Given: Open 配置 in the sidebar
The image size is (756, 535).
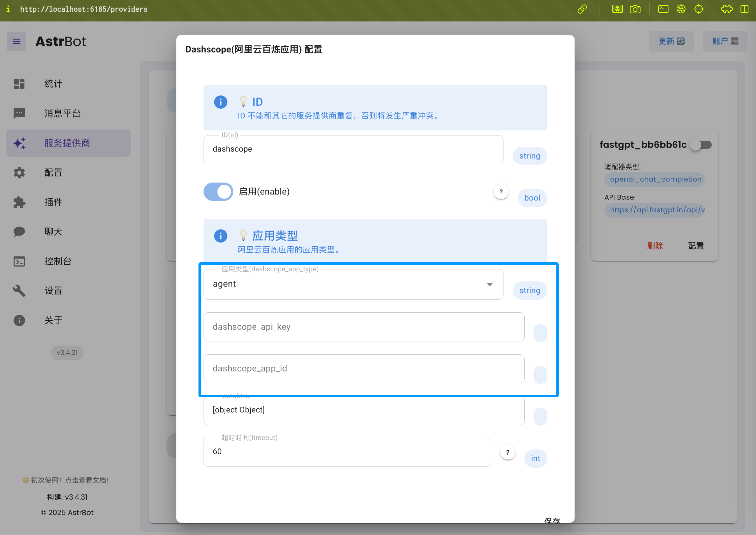Looking at the screenshot, I should click(68, 173).
